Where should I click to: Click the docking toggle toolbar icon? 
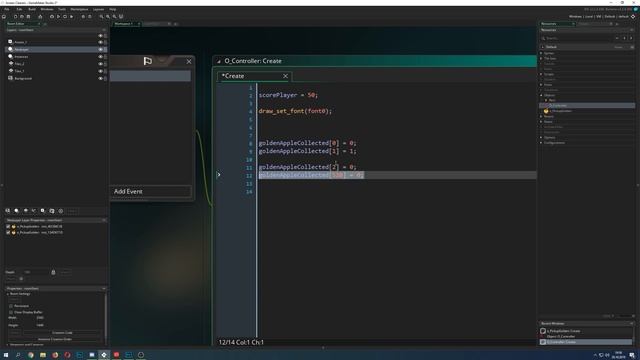coord(121,17)
